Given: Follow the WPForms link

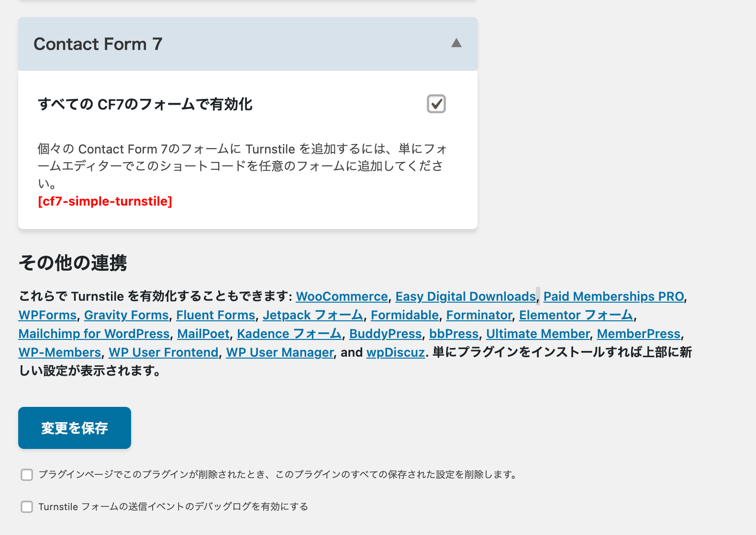Looking at the screenshot, I should [x=47, y=315].
